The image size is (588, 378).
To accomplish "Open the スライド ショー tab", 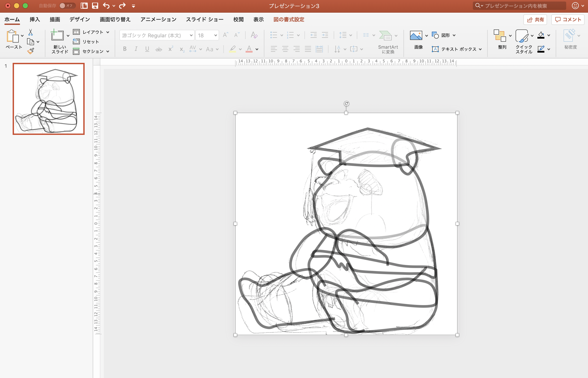I will point(205,19).
